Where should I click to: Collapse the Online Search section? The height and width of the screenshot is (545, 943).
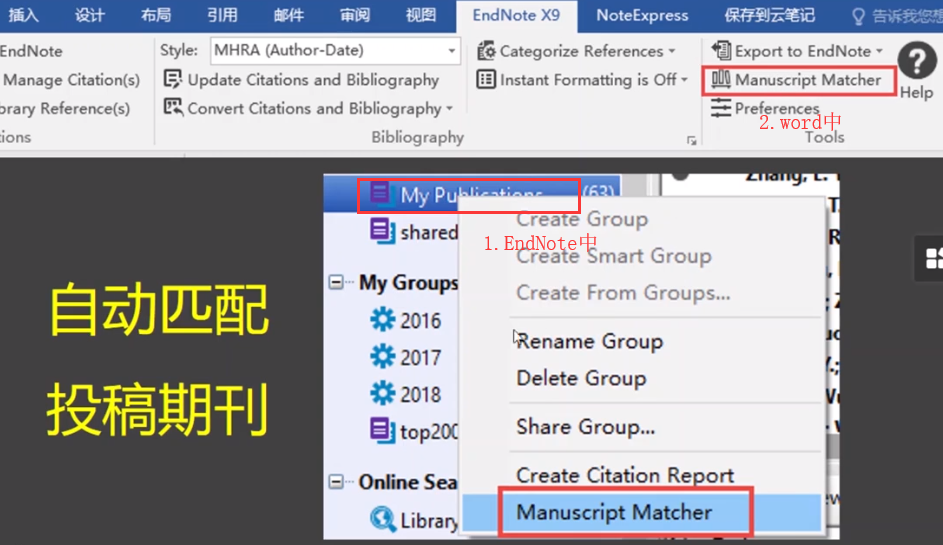[x=336, y=482]
